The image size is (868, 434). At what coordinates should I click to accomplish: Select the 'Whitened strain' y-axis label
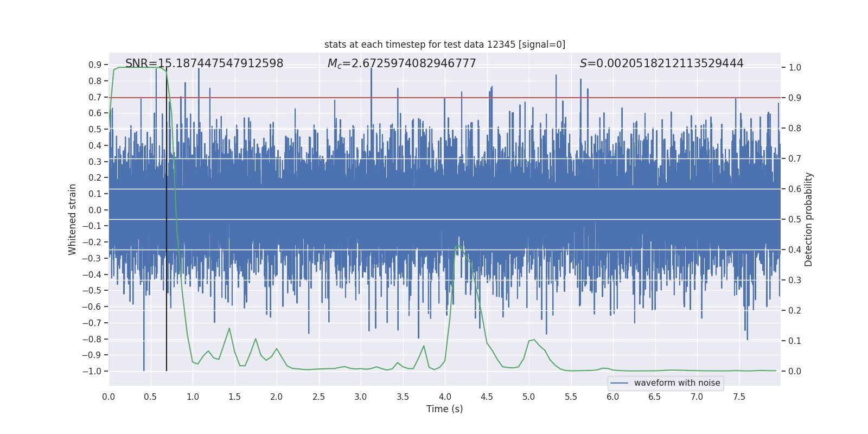[x=73, y=219]
